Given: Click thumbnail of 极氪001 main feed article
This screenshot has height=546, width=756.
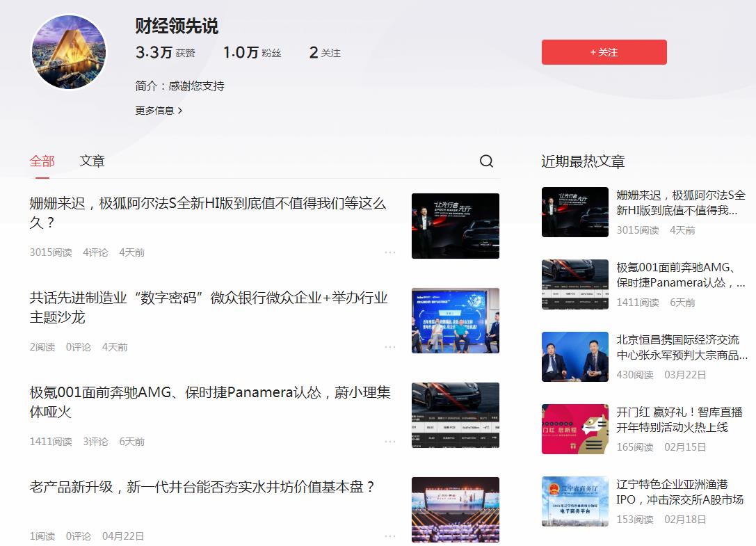Looking at the screenshot, I should [455, 415].
